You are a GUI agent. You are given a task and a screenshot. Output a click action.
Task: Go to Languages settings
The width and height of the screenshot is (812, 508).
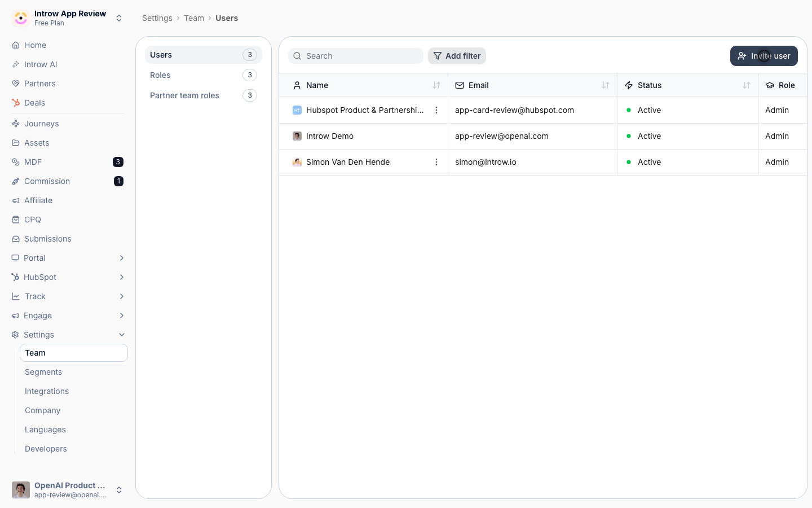(x=74, y=430)
